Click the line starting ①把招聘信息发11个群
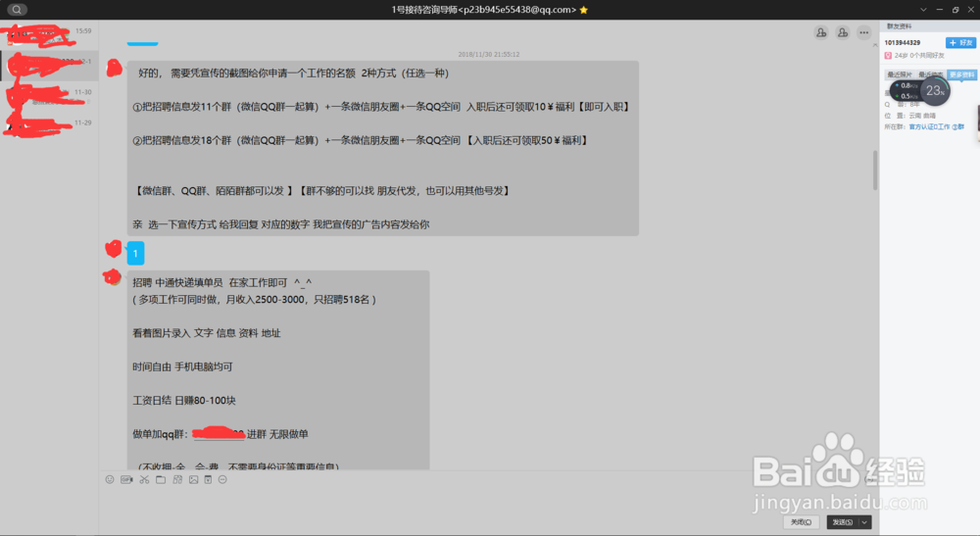Image resolution: width=980 pixels, height=536 pixels. click(x=382, y=107)
